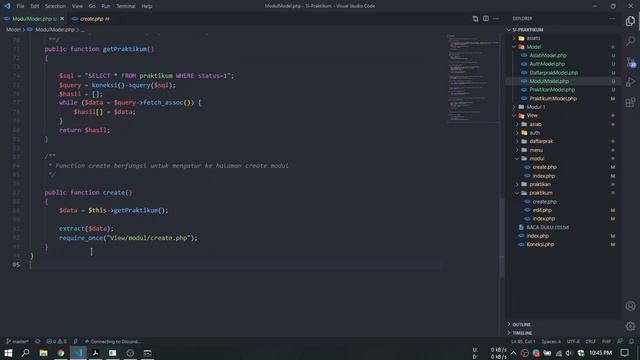
Task: Change end of line sequence CRLF
Action: pyautogui.click(x=591, y=341)
